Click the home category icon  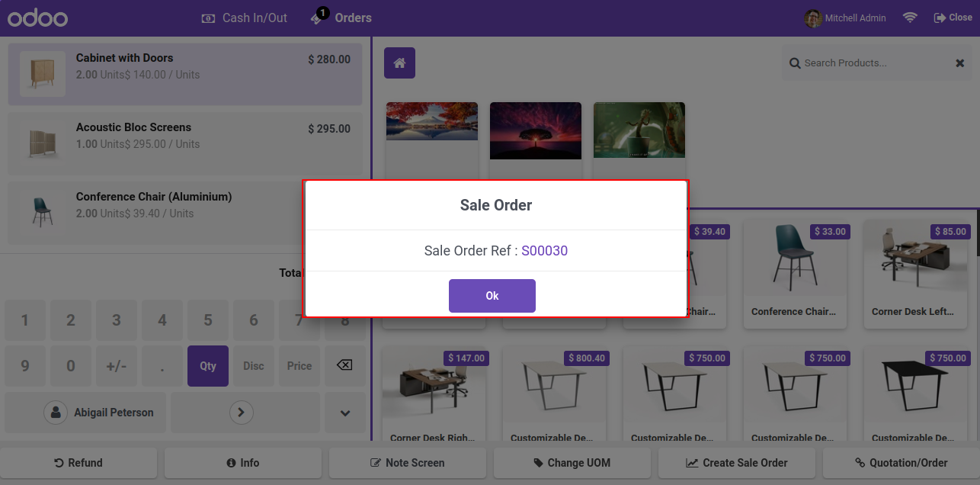[x=399, y=63]
